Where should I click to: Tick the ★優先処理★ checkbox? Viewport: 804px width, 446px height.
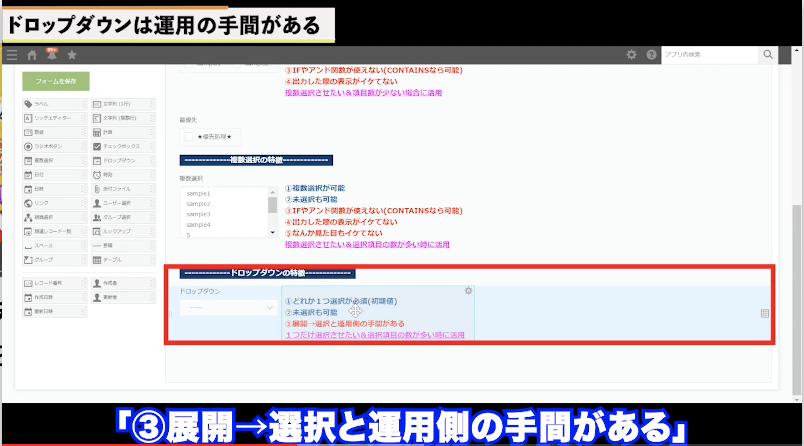[189, 136]
